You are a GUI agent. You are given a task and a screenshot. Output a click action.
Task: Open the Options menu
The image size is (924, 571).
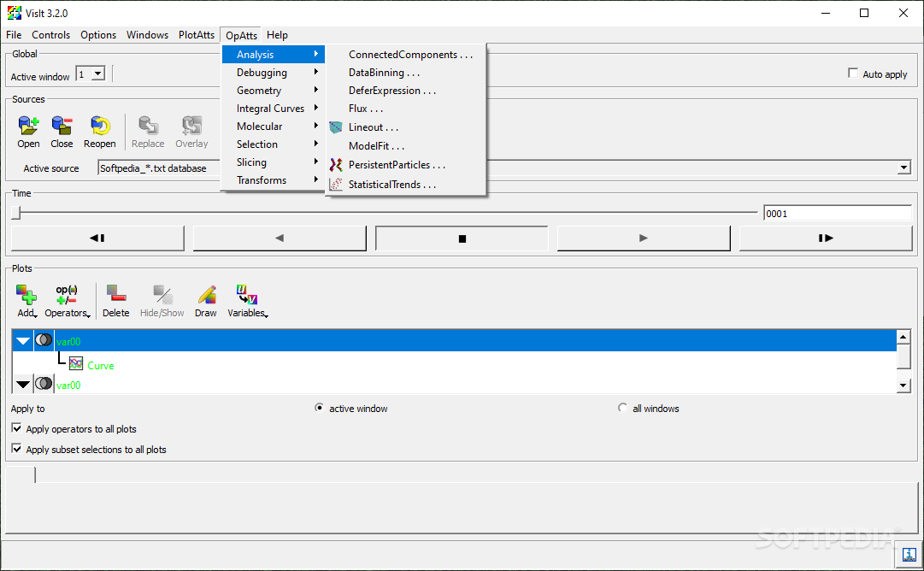[x=98, y=35]
